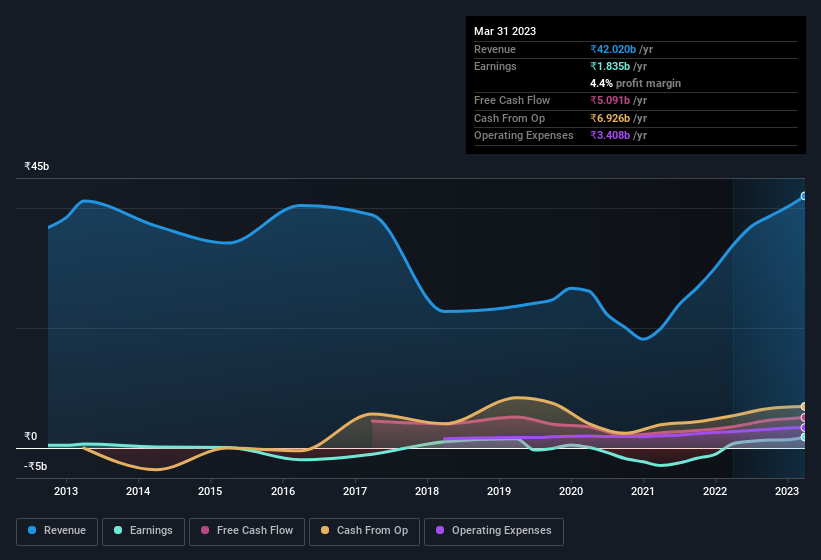821x560 pixels.
Task: Click the Operating Expenses label in tooltip
Action: pos(524,135)
